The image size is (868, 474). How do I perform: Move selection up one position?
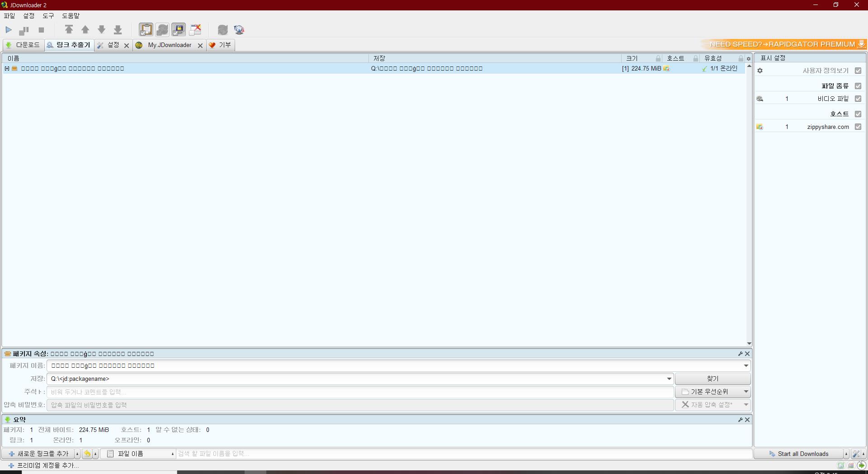click(x=85, y=30)
